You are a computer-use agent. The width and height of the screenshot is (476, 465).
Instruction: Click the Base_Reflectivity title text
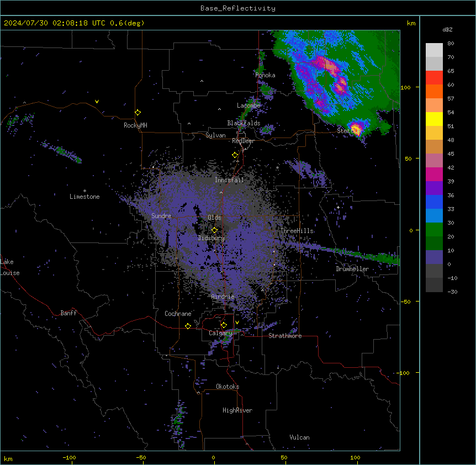point(238,8)
